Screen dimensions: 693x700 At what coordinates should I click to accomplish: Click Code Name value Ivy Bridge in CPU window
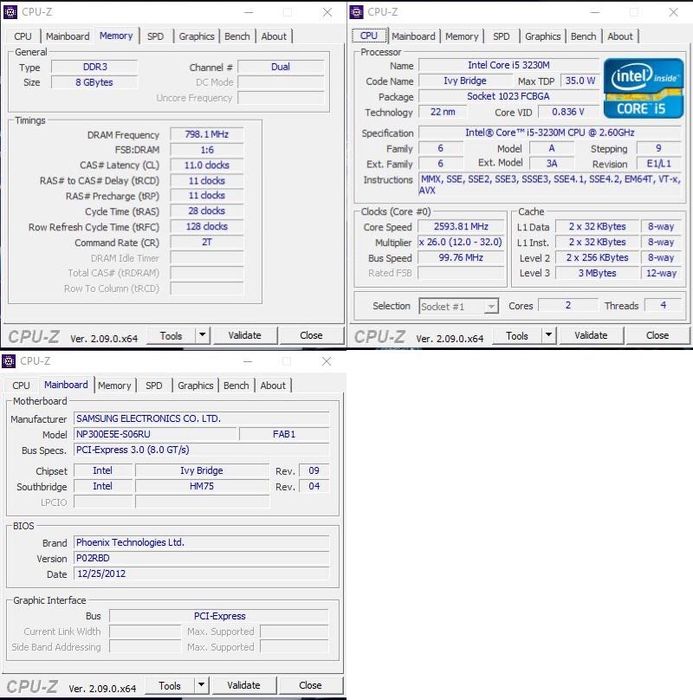pos(465,81)
